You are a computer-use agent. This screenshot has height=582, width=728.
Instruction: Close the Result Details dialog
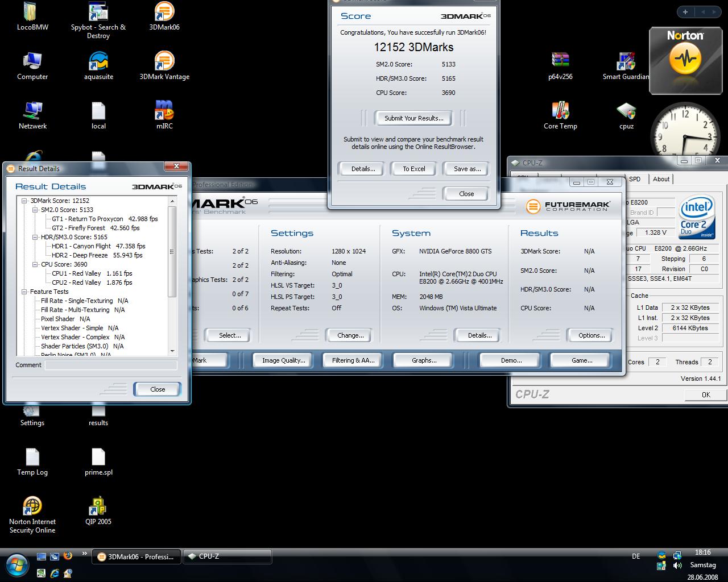tap(158, 389)
